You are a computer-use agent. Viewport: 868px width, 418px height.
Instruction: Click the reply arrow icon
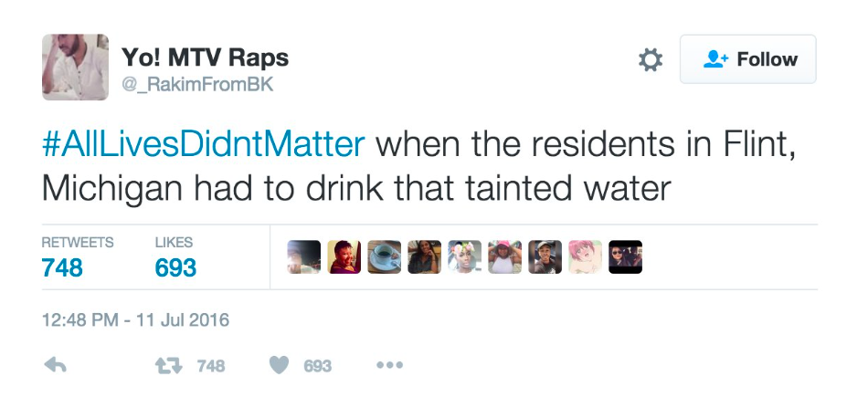pyautogui.click(x=55, y=365)
